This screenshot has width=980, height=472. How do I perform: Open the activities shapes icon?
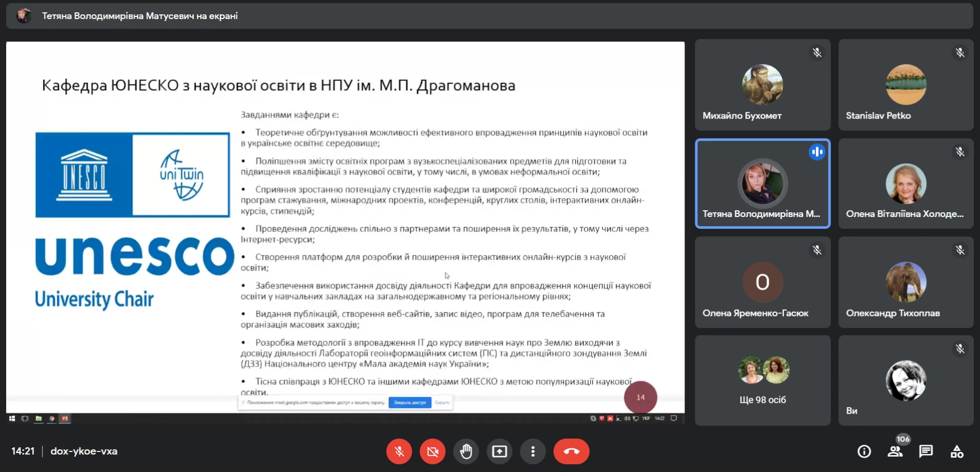(957, 452)
